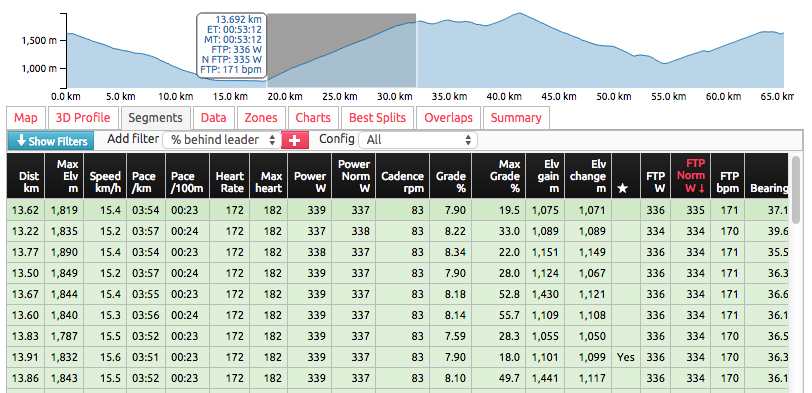Click distance cell '13.77'
812x393 pixels.
point(26,252)
